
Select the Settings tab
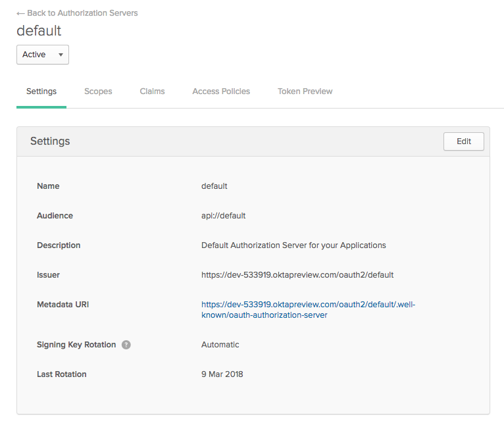[x=41, y=91]
